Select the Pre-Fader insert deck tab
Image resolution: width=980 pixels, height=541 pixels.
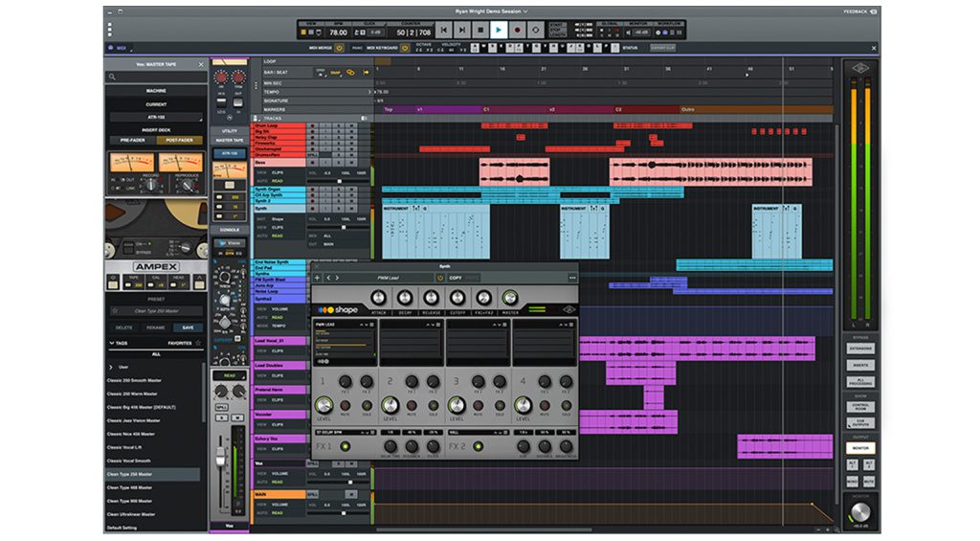pos(131,140)
